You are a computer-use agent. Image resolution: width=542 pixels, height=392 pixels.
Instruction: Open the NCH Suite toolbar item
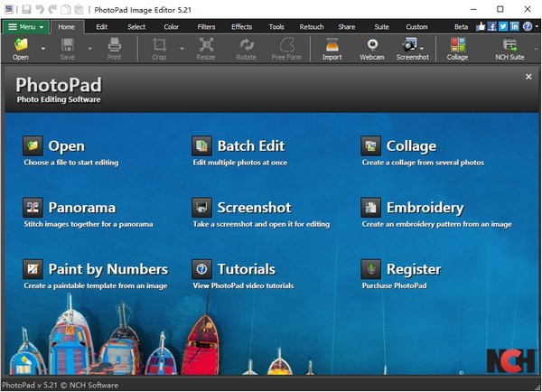[x=511, y=45]
